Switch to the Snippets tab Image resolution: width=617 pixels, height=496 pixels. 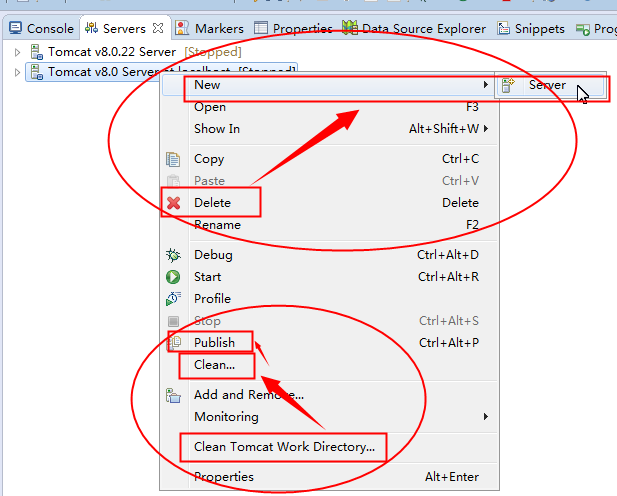531,28
